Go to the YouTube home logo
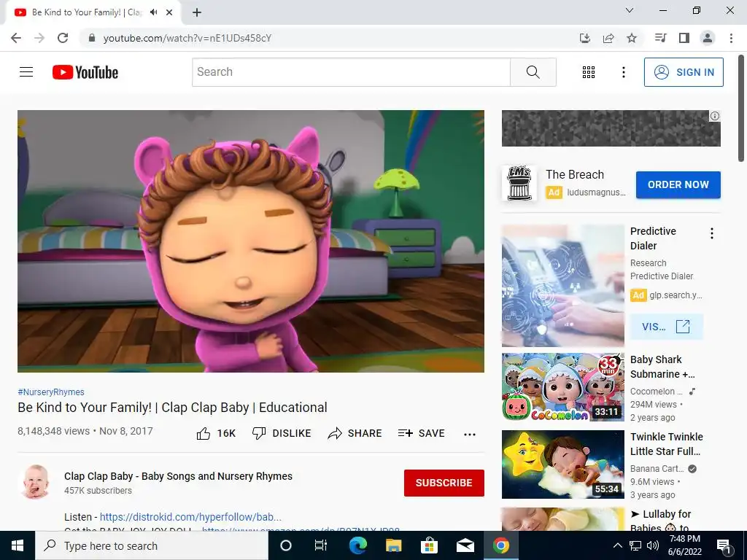Image resolution: width=747 pixels, height=560 pixels. [x=85, y=72]
